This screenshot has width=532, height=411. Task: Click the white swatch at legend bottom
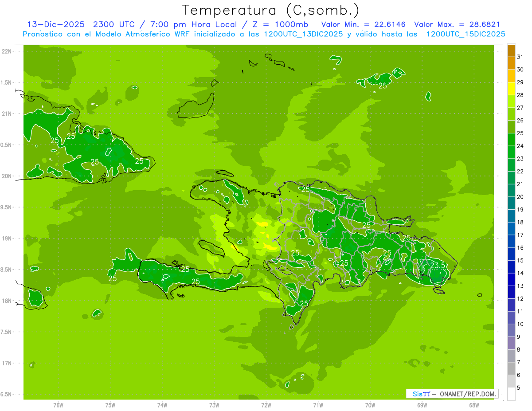pyautogui.click(x=511, y=394)
